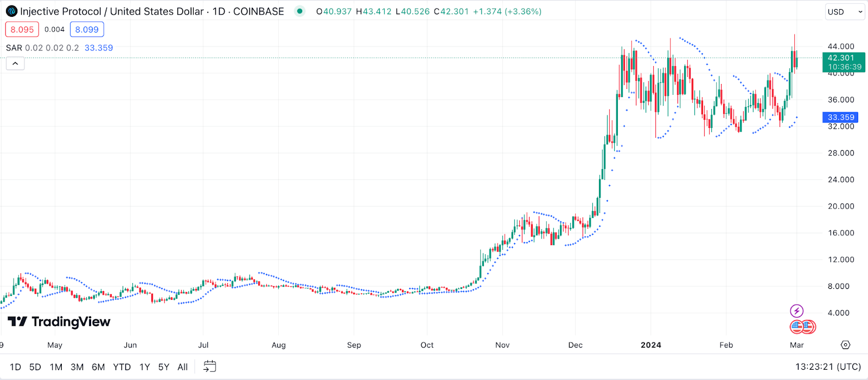Switch to the 3M time range
The image size is (868, 380).
click(77, 367)
